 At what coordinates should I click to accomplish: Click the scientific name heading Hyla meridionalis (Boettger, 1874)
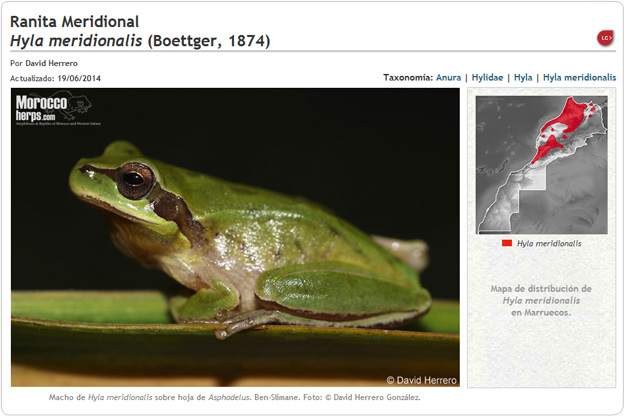(140, 41)
